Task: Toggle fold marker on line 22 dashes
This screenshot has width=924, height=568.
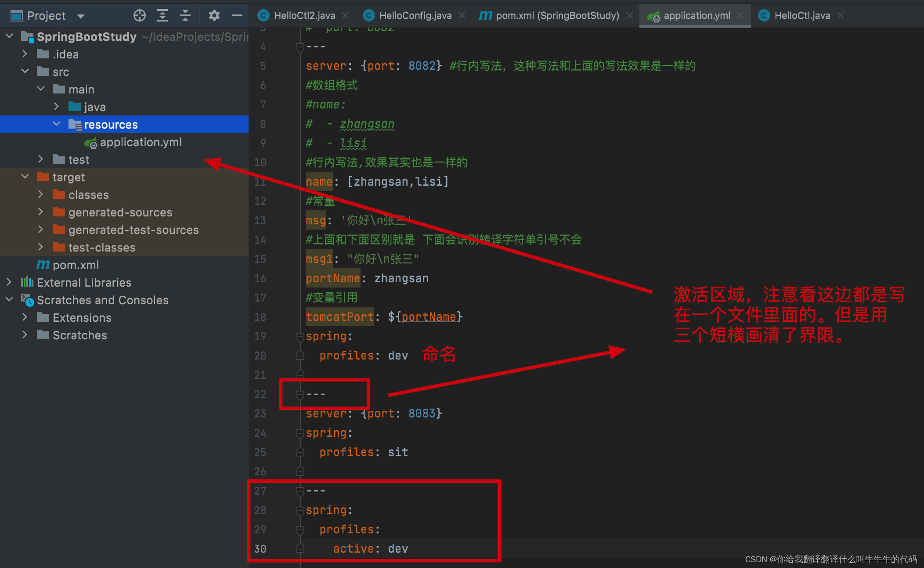Action: (x=300, y=395)
